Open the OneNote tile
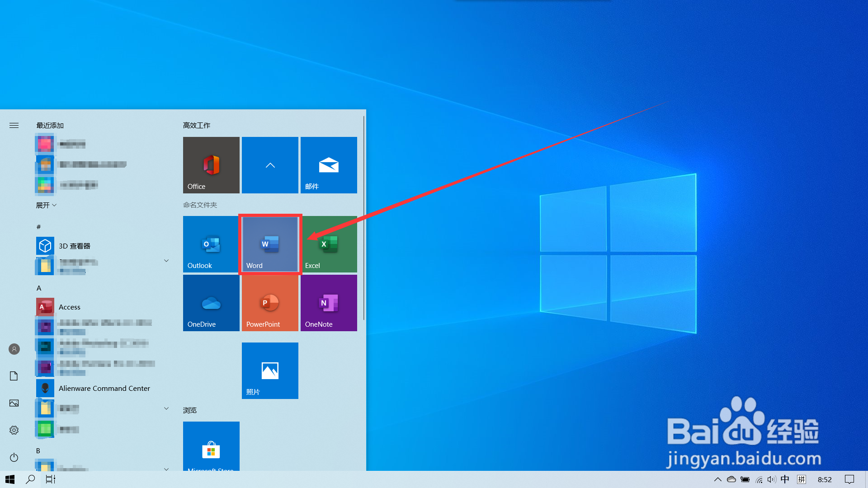The image size is (868, 488). point(329,303)
